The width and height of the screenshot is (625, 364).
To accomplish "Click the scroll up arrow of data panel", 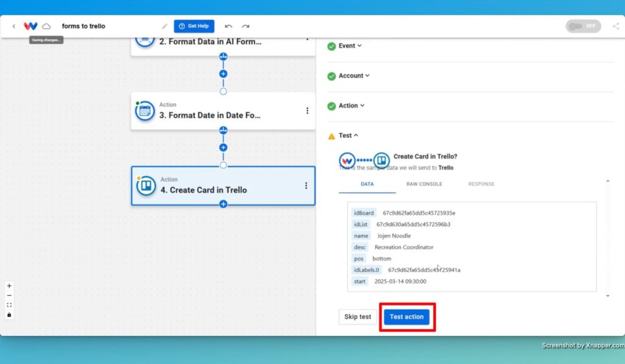I will point(608,181).
